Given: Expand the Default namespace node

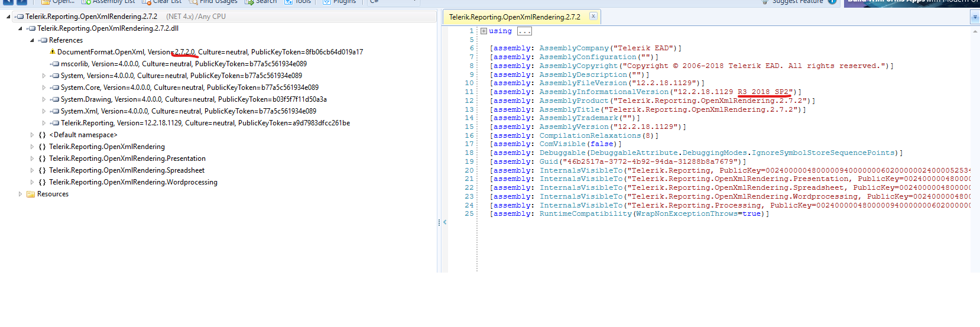Looking at the screenshot, I should click(x=32, y=135).
